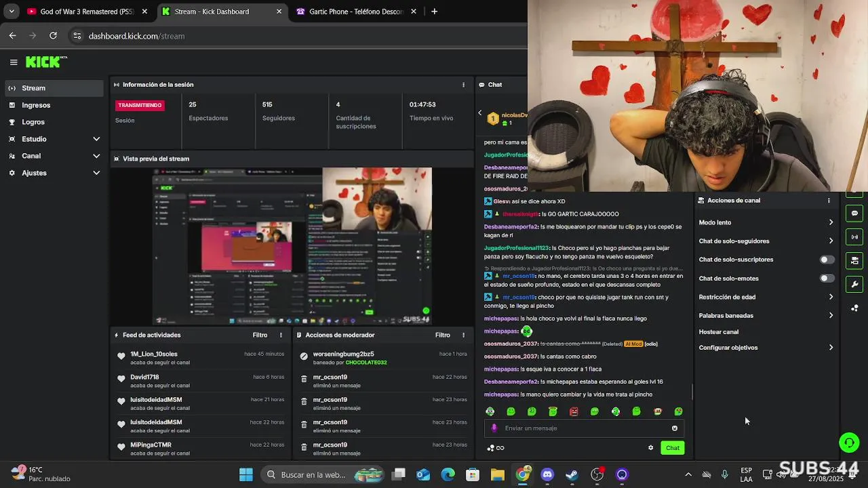Show hidden system tray icons
868x488 pixels.
(688, 474)
